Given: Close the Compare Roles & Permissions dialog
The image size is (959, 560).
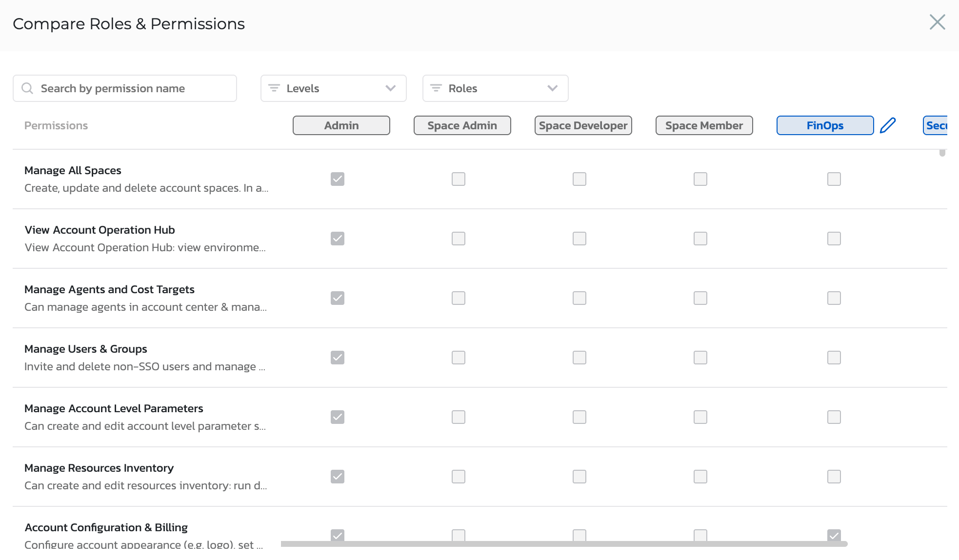Looking at the screenshot, I should [x=937, y=22].
